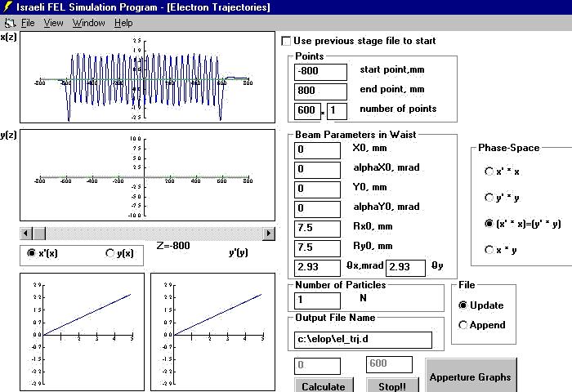Viewport: 572px width, 392px height.
Task: Click the Z position scrollbar thumb
Action: (x=39, y=233)
